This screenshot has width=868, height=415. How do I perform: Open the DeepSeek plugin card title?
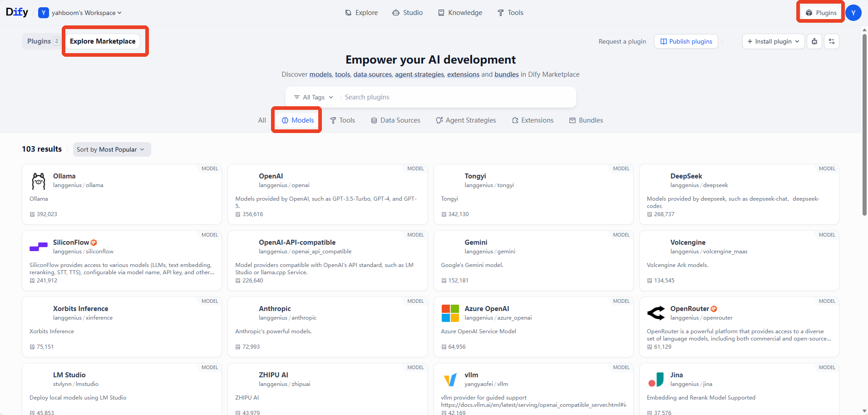(x=686, y=176)
